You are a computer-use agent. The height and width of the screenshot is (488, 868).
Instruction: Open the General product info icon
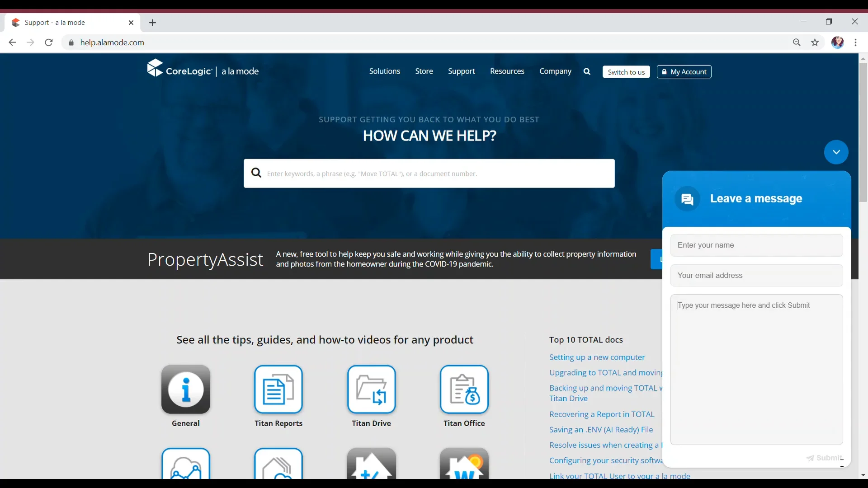point(186,389)
